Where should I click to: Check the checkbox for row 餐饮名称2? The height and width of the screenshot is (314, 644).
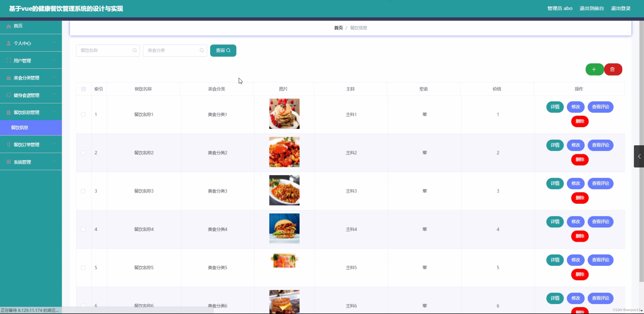click(x=83, y=153)
